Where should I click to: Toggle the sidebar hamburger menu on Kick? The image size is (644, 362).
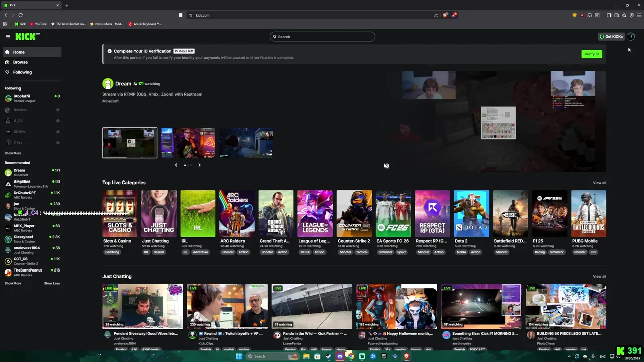(x=8, y=36)
